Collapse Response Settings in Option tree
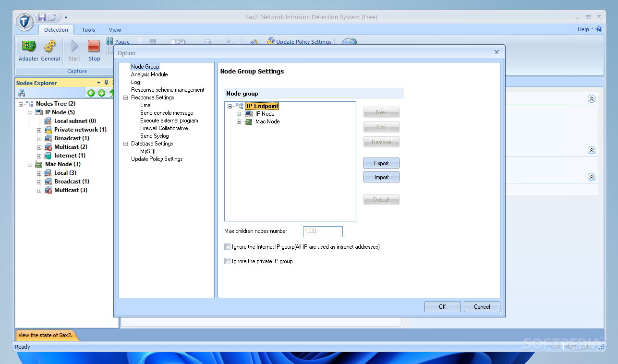Viewport: 618px width, 364px height. click(x=126, y=97)
